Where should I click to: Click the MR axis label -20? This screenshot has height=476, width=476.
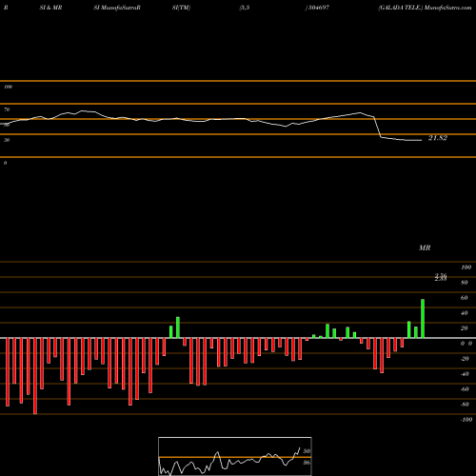(x=465, y=359)
